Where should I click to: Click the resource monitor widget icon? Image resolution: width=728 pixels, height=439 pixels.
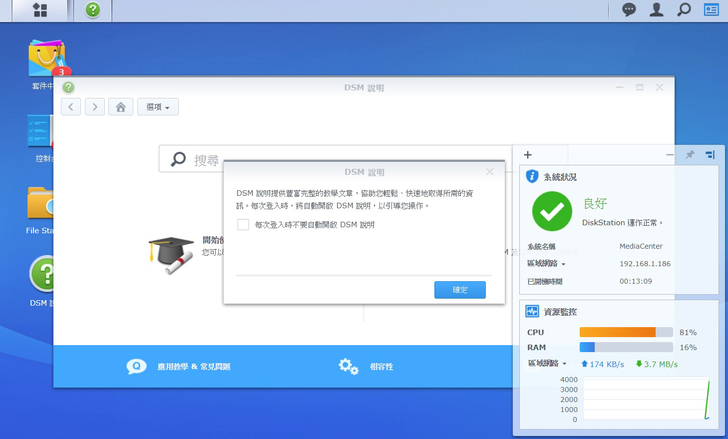(532, 311)
